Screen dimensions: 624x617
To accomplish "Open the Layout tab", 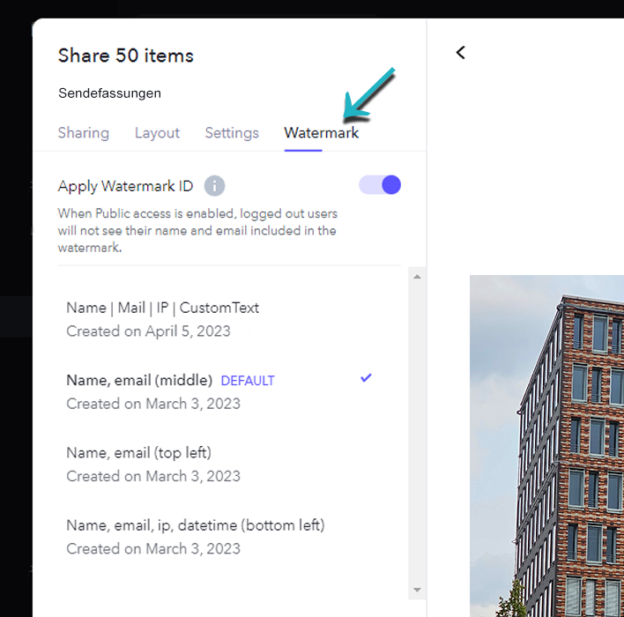I will pyautogui.click(x=157, y=133).
